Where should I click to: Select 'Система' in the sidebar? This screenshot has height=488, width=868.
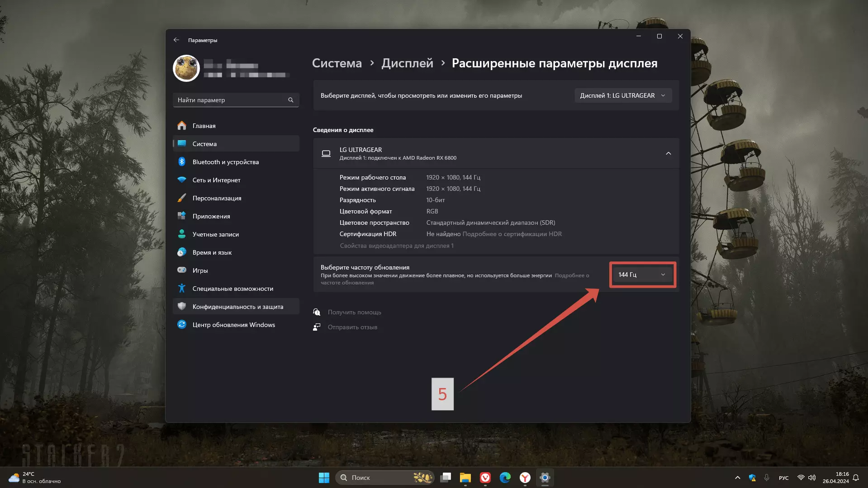coord(236,144)
